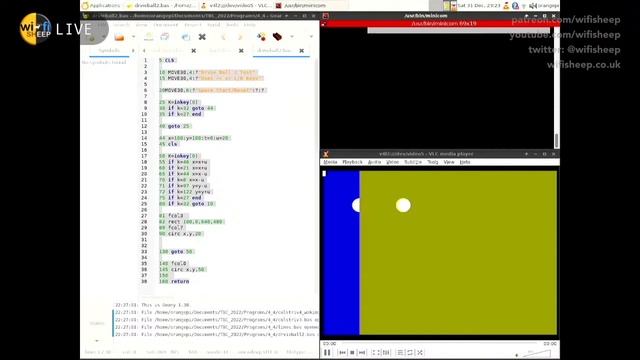The width and height of the screenshot is (640, 360).
Task: Toggle VLC loop mode
Action: (410, 352)
